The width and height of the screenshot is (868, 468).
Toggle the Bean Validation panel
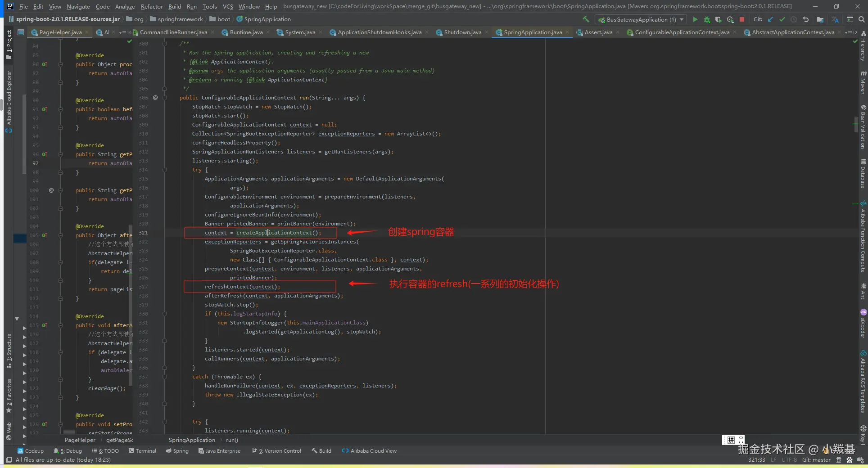863,127
